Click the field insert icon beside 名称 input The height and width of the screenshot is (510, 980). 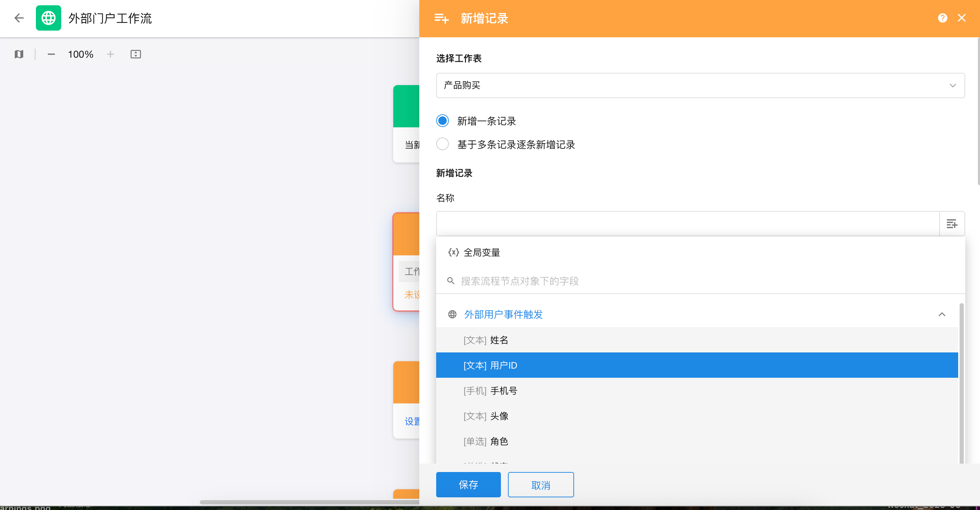tap(952, 224)
